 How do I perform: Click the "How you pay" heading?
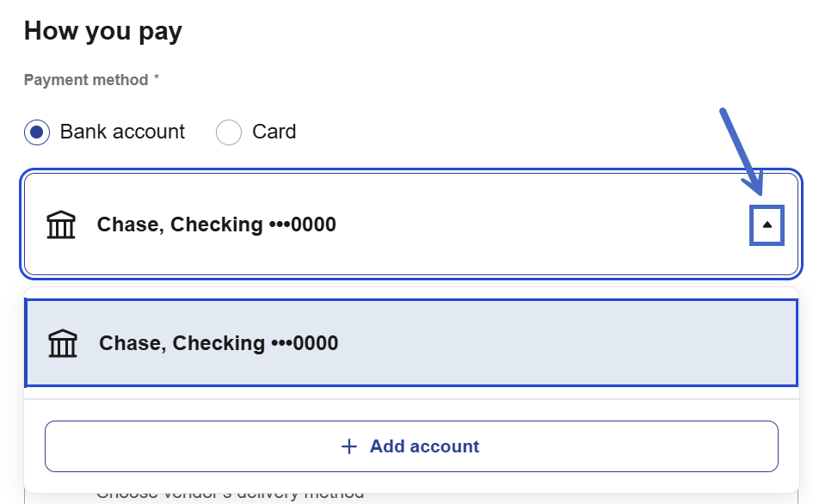(103, 32)
